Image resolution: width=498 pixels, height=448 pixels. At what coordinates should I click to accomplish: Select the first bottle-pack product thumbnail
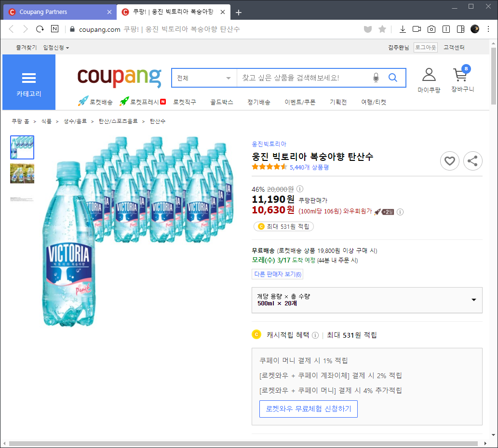pos(22,147)
